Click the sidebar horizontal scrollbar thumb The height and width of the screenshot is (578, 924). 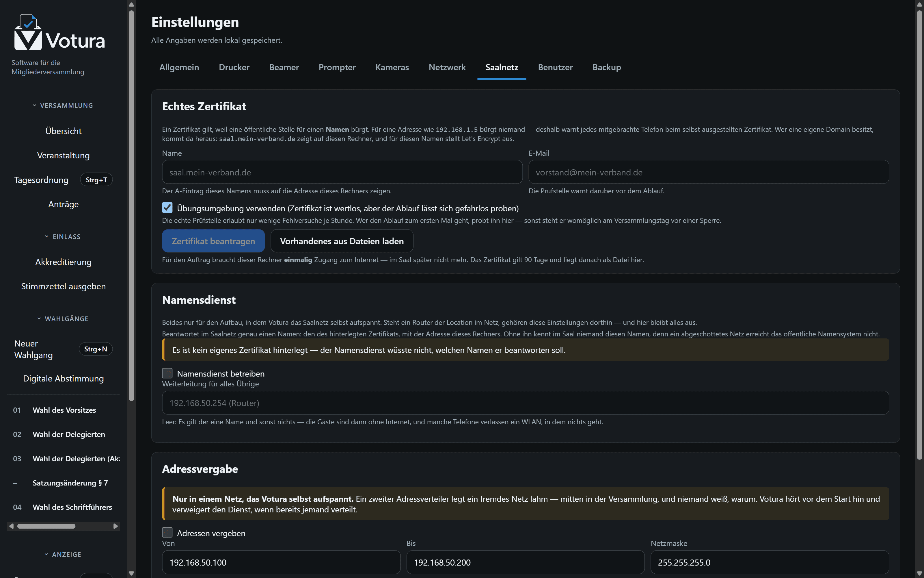46,526
